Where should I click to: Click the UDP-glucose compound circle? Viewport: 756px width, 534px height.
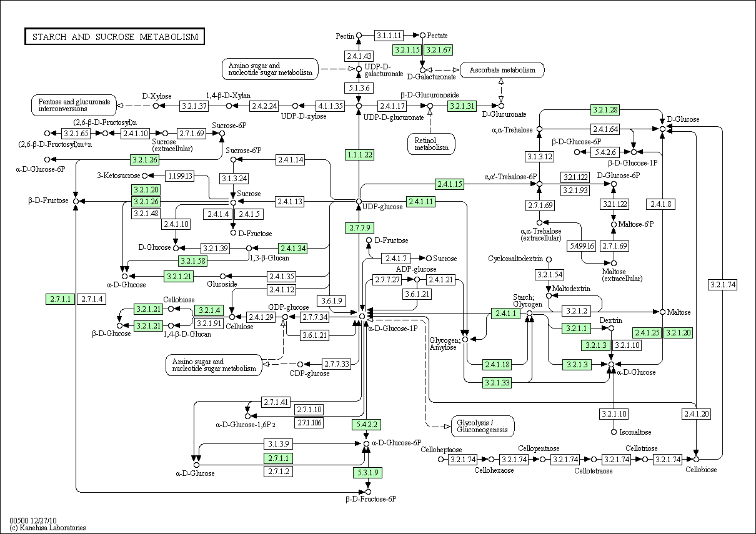click(359, 202)
